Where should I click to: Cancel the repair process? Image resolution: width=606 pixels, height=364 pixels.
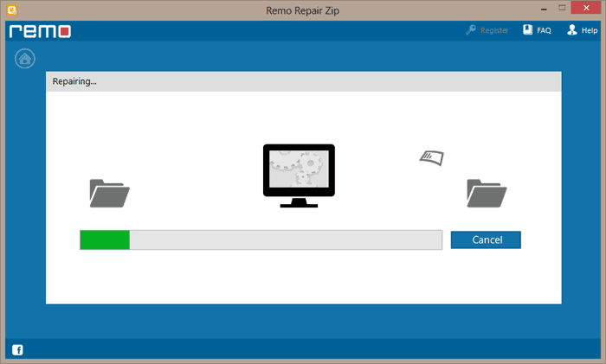pos(486,239)
